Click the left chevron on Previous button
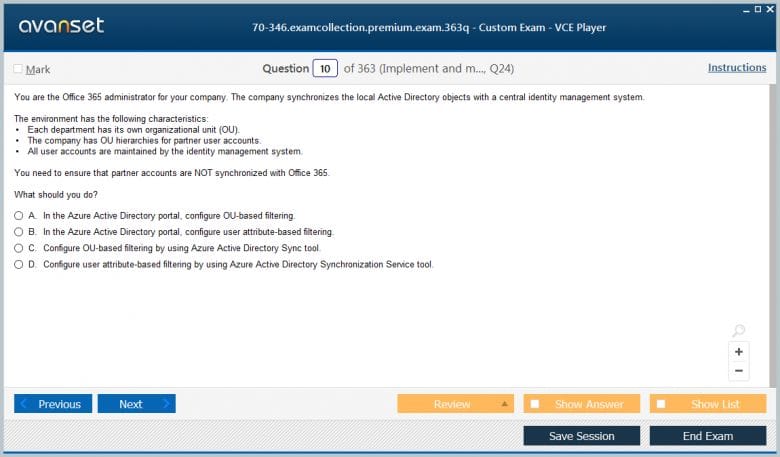Viewport: 780px width, 457px height. tap(24, 404)
